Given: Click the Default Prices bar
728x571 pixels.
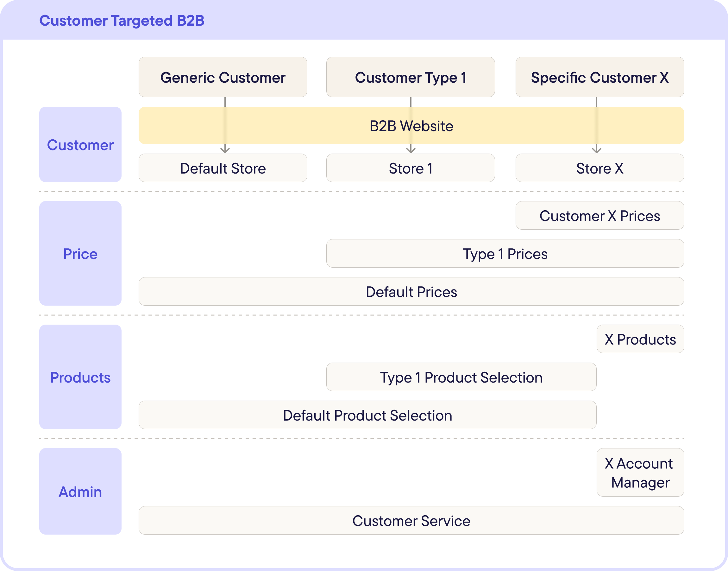Looking at the screenshot, I should click(411, 291).
